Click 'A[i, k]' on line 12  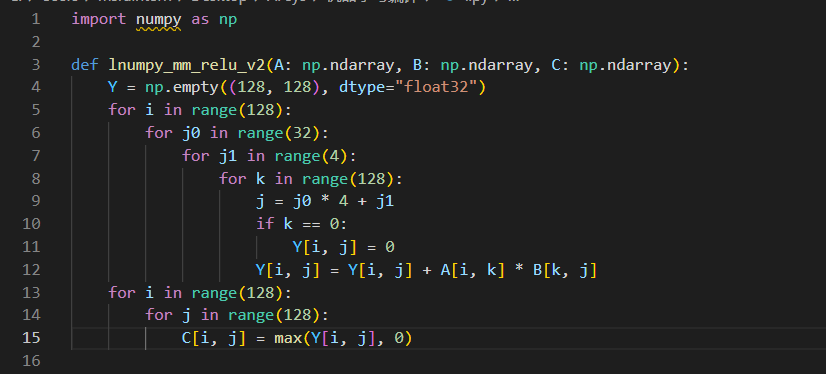[473, 270]
